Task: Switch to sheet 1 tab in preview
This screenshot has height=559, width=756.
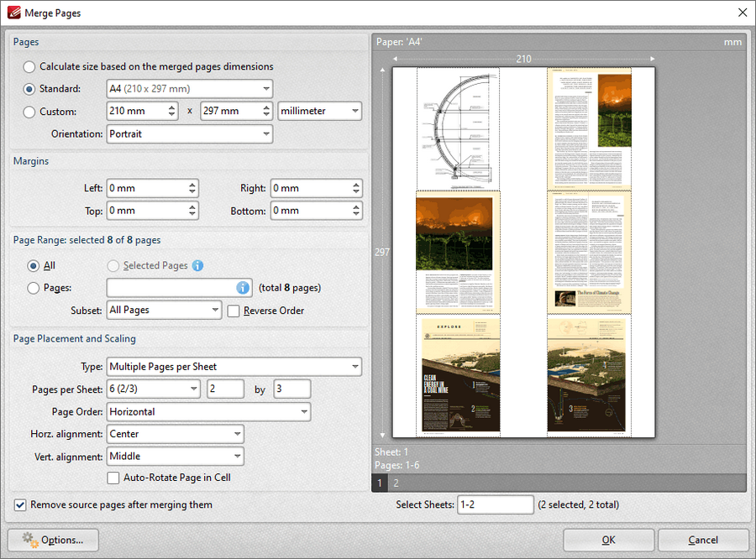Action: tap(380, 483)
